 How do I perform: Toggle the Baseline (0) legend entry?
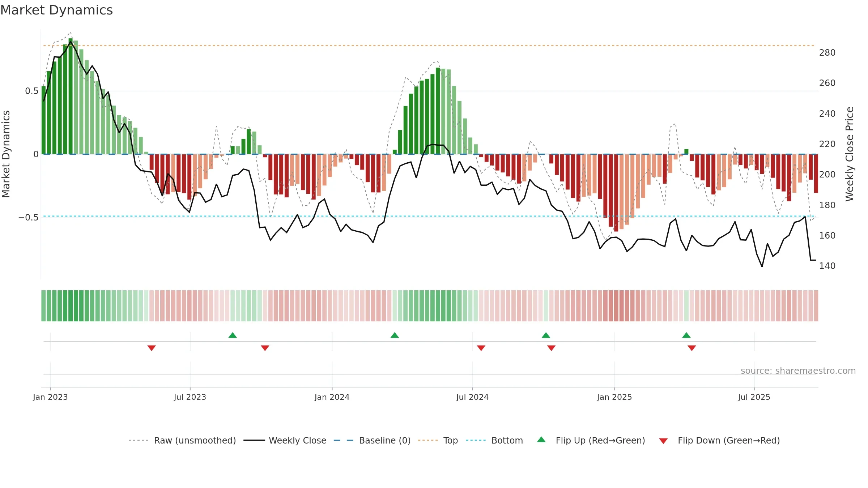(x=372, y=440)
